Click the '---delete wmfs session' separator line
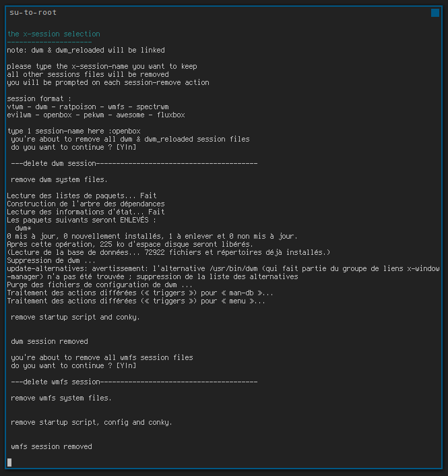 tap(134, 382)
